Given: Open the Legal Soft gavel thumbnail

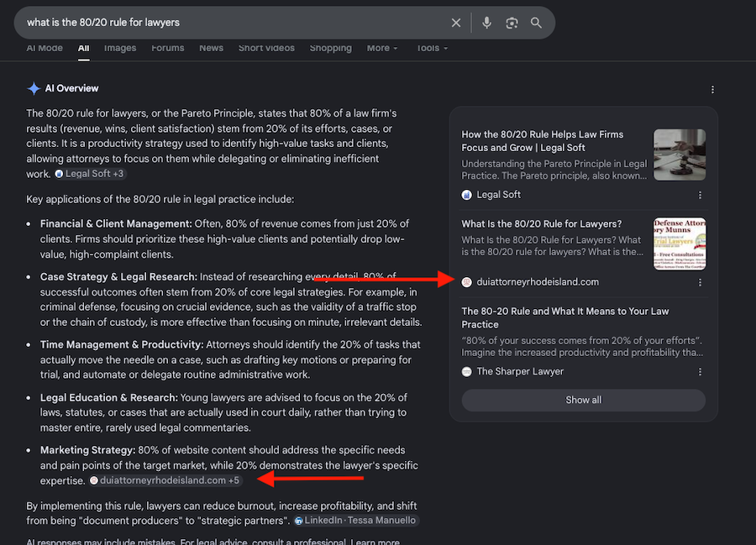Looking at the screenshot, I should point(680,155).
